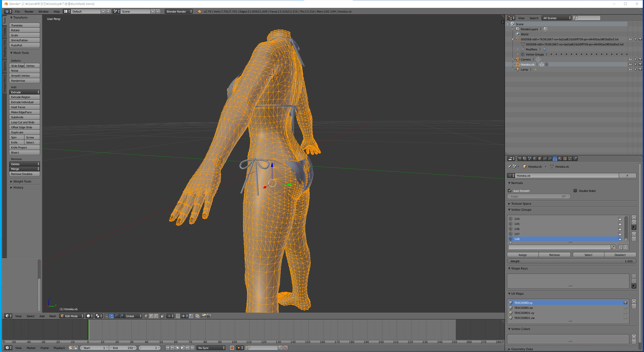
Task: Expand the Weight Tools panel
Action: [22, 181]
